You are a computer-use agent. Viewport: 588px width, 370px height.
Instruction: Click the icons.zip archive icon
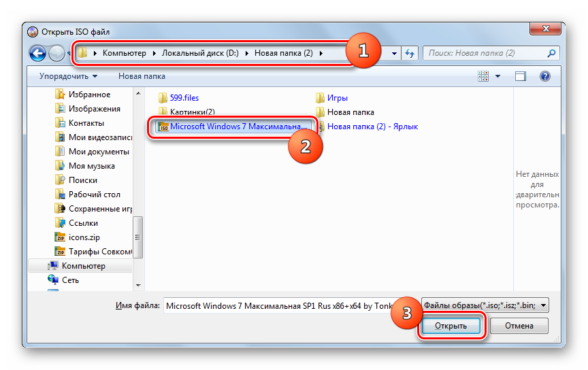tap(60, 237)
